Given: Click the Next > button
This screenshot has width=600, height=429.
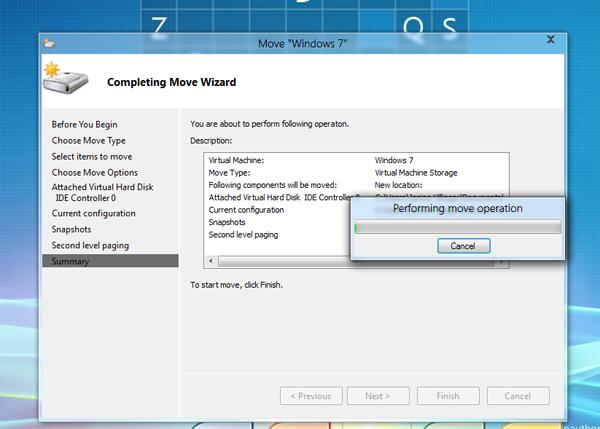Looking at the screenshot, I should click(x=378, y=396).
